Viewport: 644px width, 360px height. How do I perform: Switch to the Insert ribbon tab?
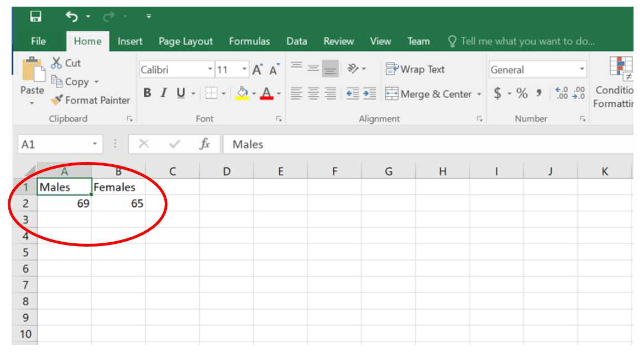click(x=130, y=41)
